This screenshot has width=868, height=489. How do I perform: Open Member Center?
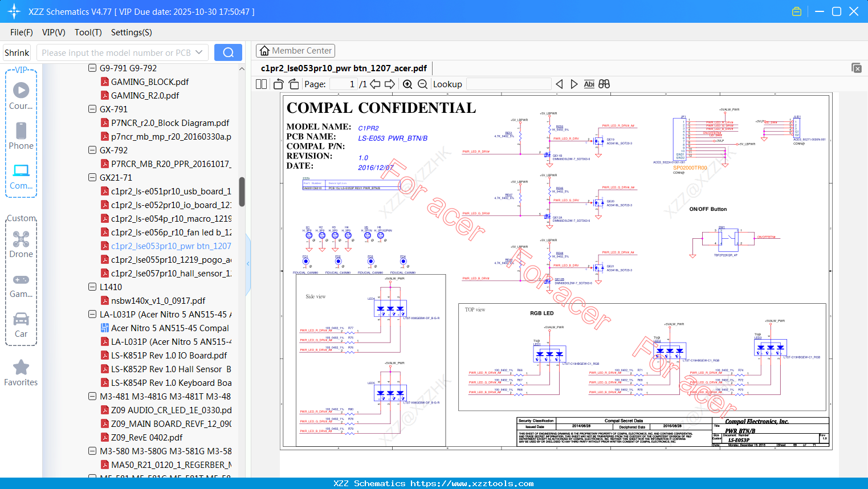pyautogui.click(x=295, y=51)
